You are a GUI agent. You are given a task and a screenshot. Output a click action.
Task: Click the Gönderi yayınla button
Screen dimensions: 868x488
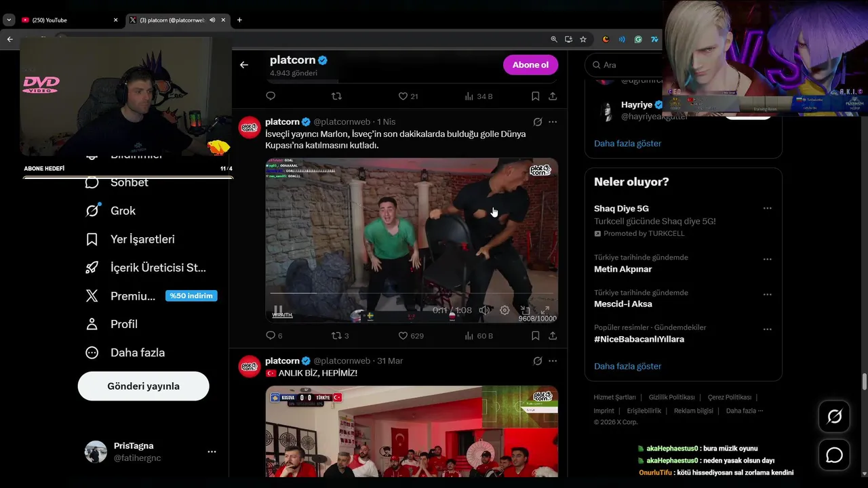(x=144, y=386)
